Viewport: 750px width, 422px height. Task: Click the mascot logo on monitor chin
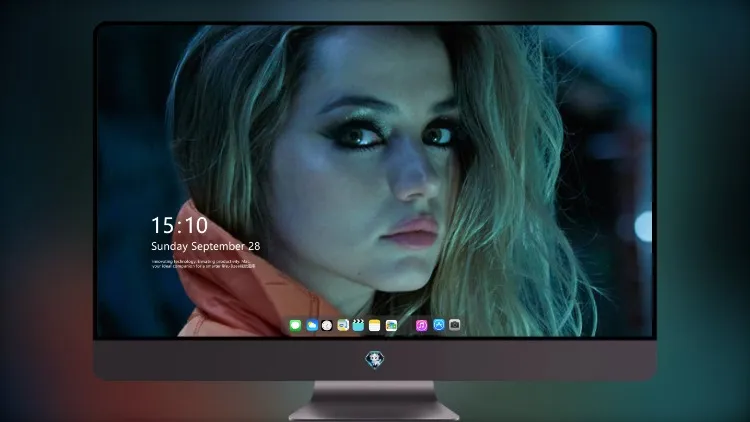(x=375, y=360)
